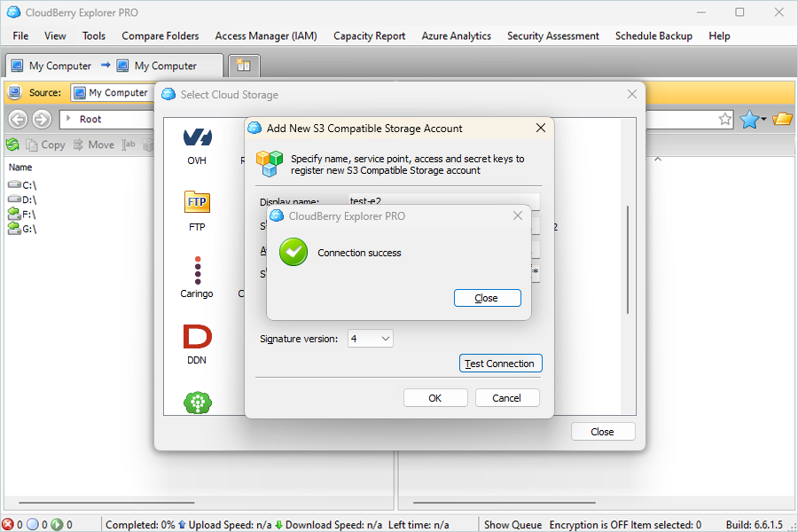
Task: Click Show Queue in status bar
Action: tap(513, 525)
